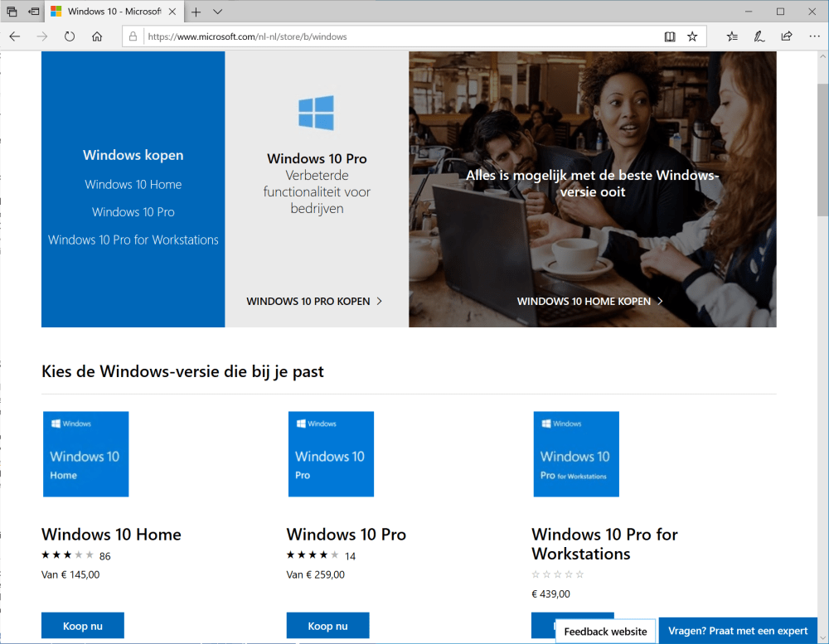Open a new tab with plus
This screenshot has width=829, height=644.
pos(196,12)
